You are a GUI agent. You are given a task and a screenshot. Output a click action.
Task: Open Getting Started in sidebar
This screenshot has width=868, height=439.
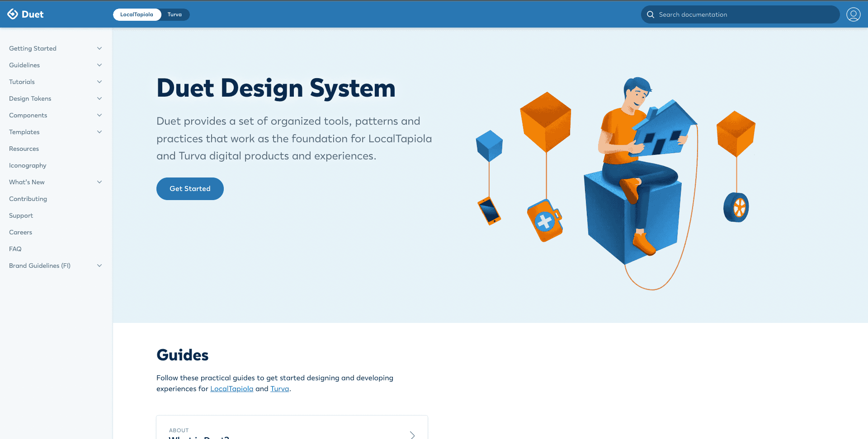tap(33, 48)
